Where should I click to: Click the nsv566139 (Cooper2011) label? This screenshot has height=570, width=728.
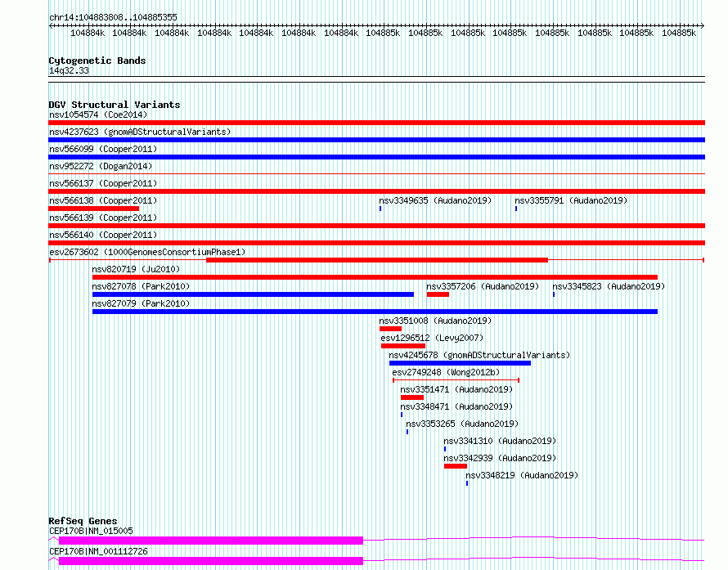click(103, 218)
